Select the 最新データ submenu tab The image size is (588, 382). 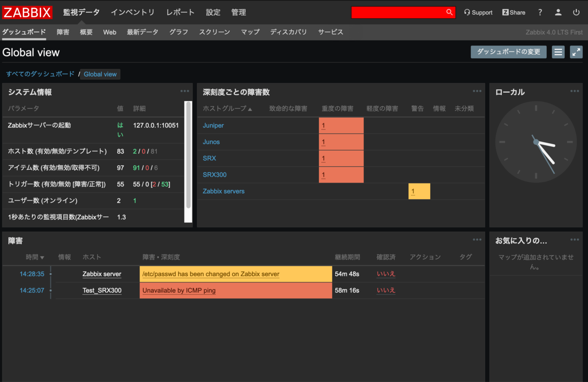click(143, 32)
